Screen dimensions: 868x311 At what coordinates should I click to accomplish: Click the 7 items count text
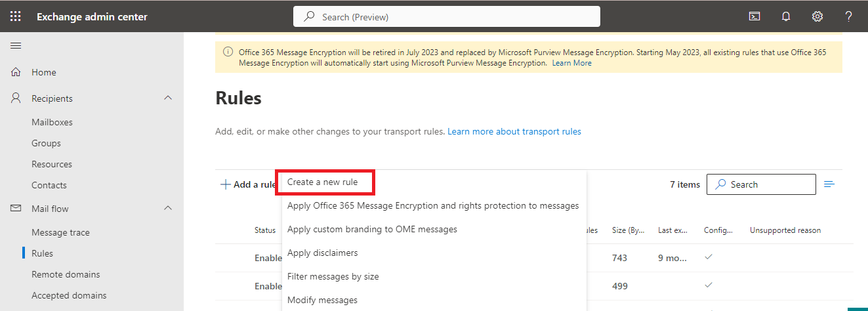coord(685,184)
